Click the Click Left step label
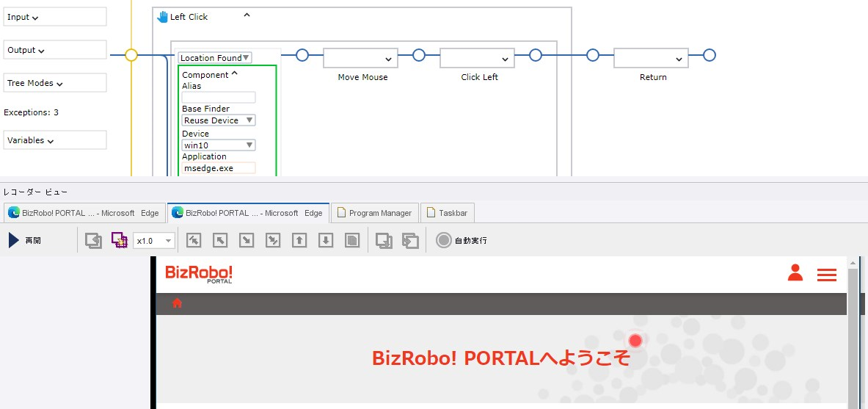Image resolution: width=868 pixels, height=409 pixels. [x=479, y=77]
